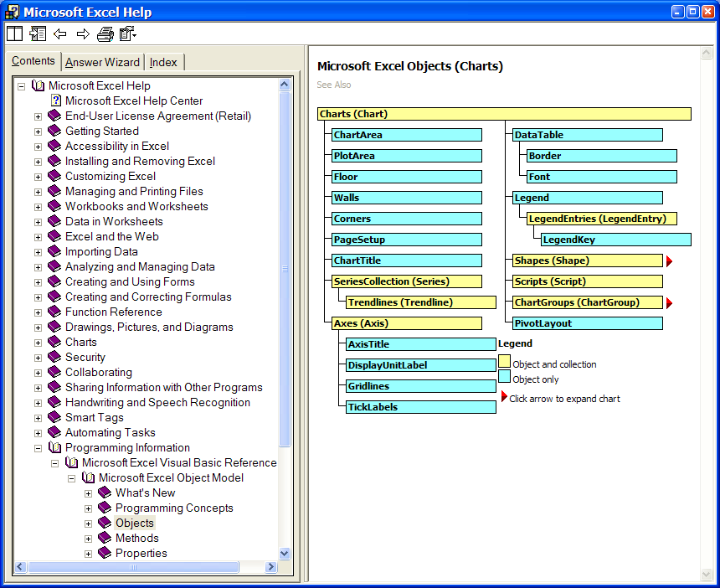Click the ChartArea object box
The image size is (720, 588).
tap(406, 135)
